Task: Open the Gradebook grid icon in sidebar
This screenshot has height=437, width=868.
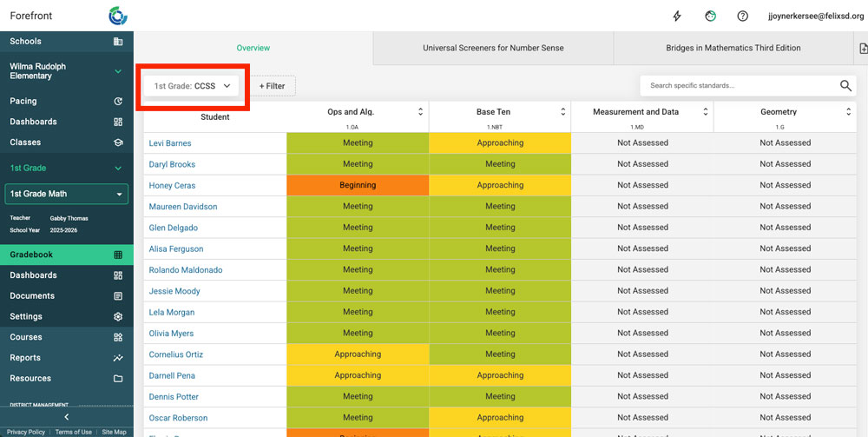Action: coord(118,255)
